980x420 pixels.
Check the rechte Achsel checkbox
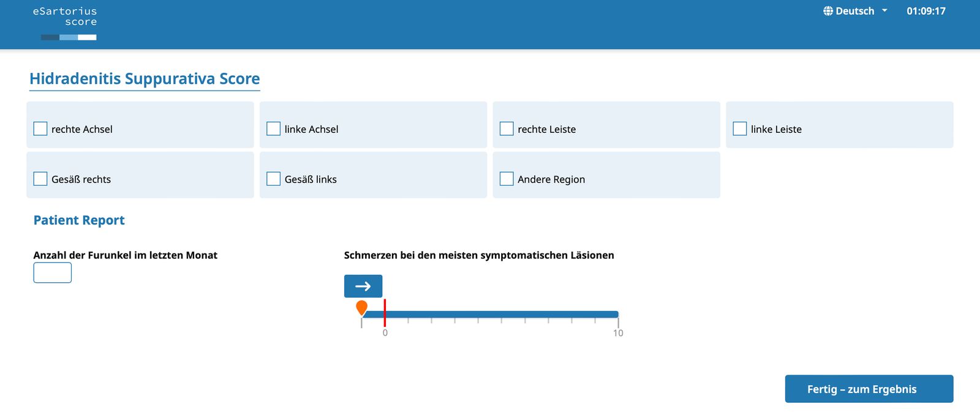(x=40, y=129)
